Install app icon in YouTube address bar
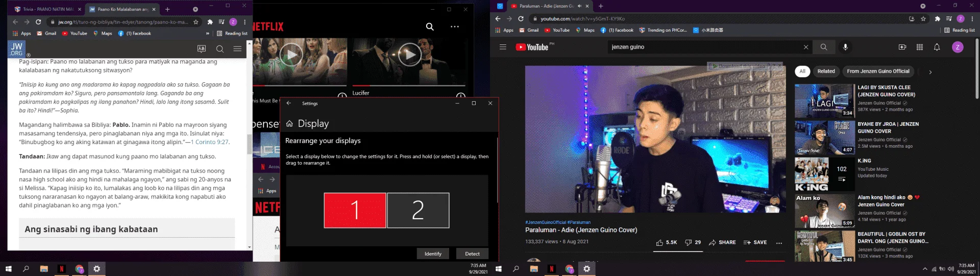This screenshot has height=276, width=980. 912,19
